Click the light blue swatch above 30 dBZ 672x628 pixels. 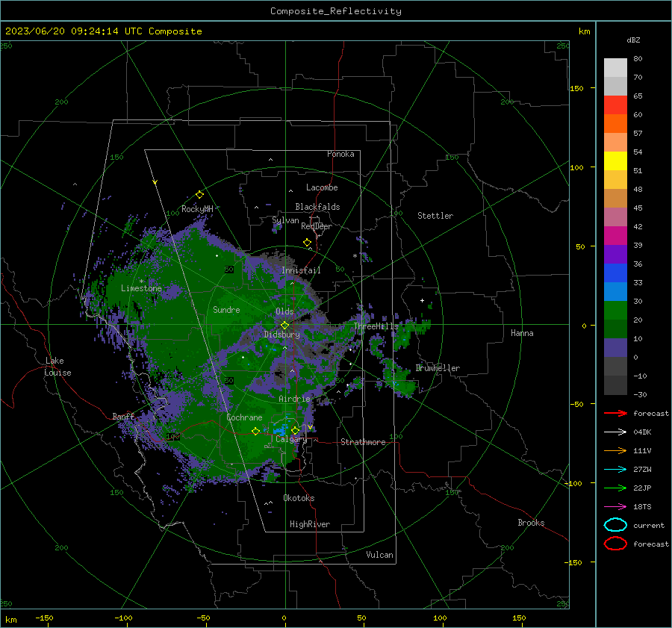pyautogui.click(x=615, y=291)
